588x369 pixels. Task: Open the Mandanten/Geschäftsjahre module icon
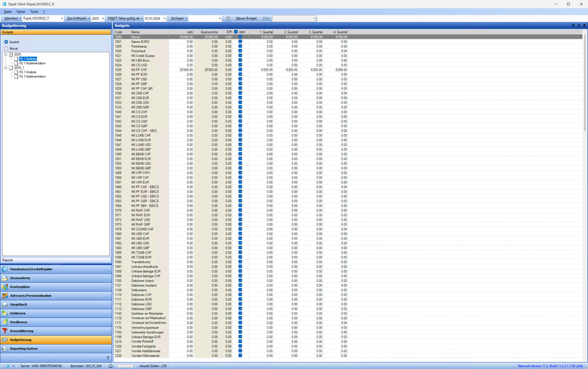[5, 269]
